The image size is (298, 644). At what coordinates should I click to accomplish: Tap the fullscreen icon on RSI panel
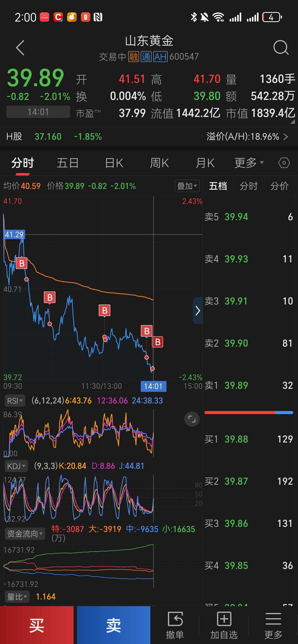point(192,419)
